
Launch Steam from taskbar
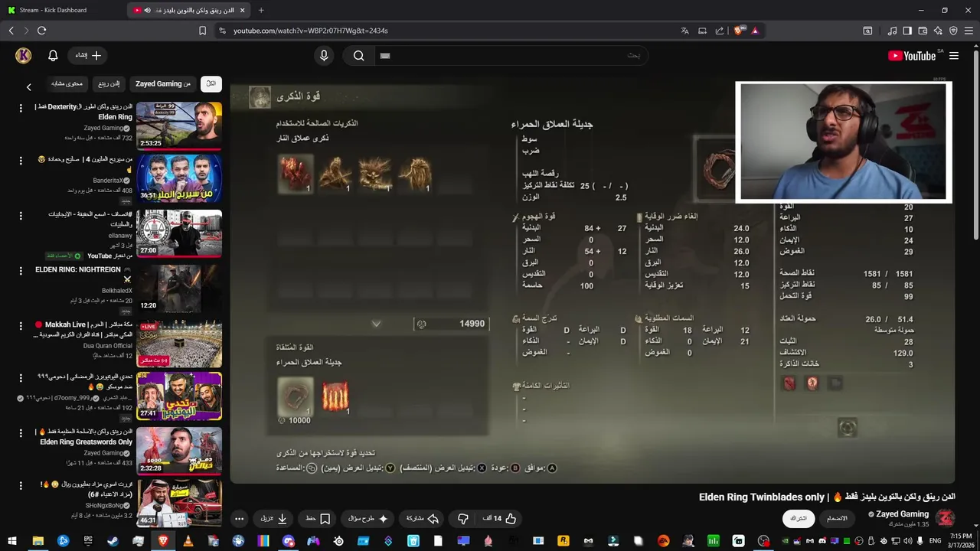coord(113,541)
